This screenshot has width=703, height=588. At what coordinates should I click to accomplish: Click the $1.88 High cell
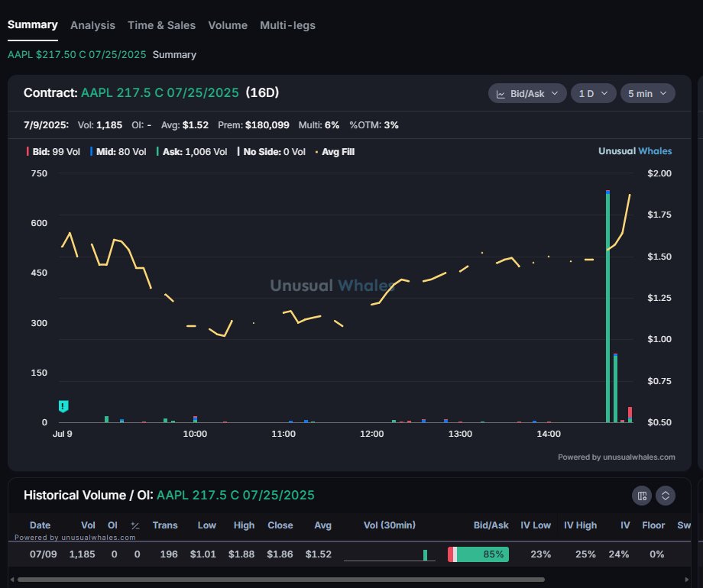click(x=241, y=554)
